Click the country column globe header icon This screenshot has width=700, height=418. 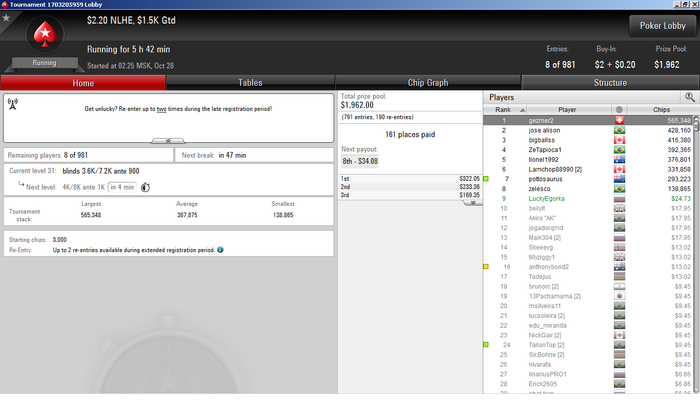pyautogui.click(x=619, y=109)
